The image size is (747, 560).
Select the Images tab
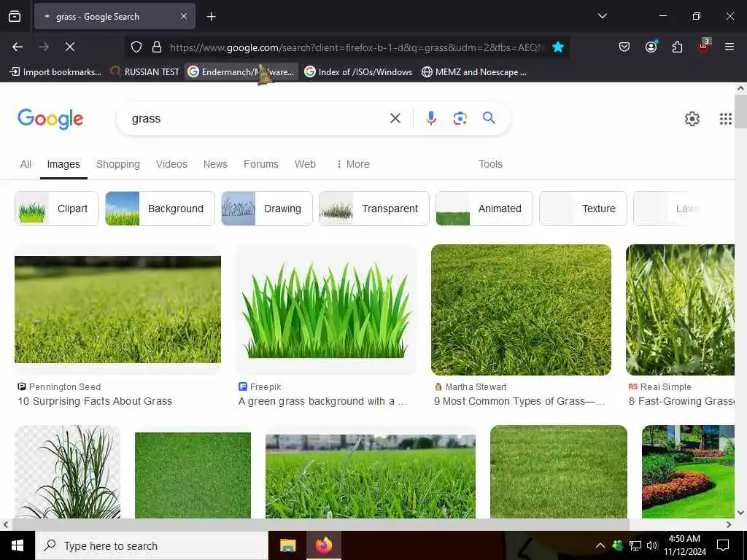(63, 164)
